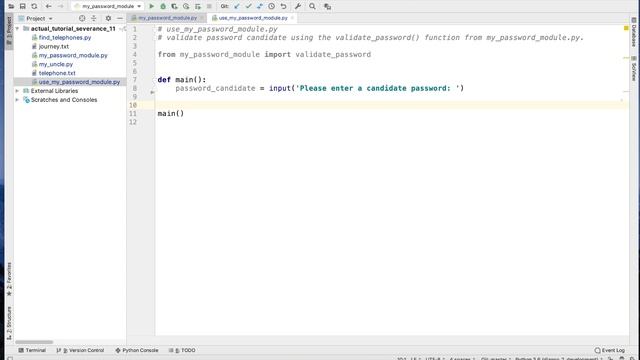Click the Git compare-with-branch icon
This screenshot has height=360, width=640.
(260, 6)
